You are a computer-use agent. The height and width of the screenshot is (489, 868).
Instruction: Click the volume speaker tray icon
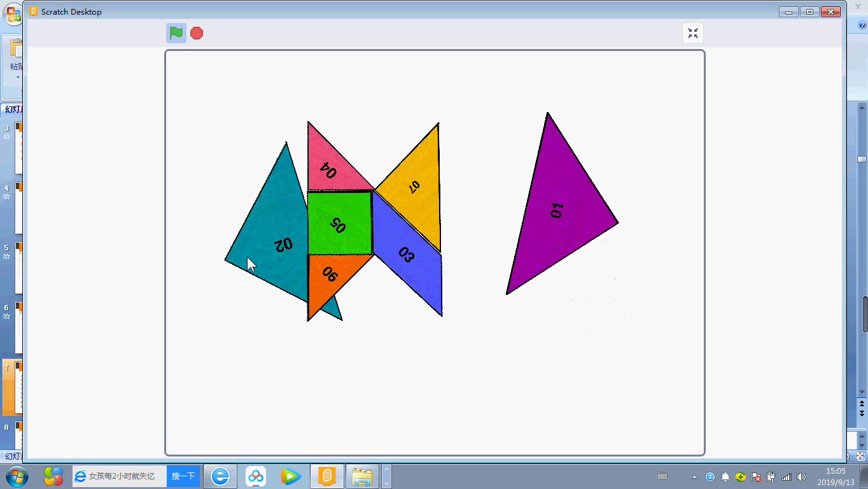[801, 476]
